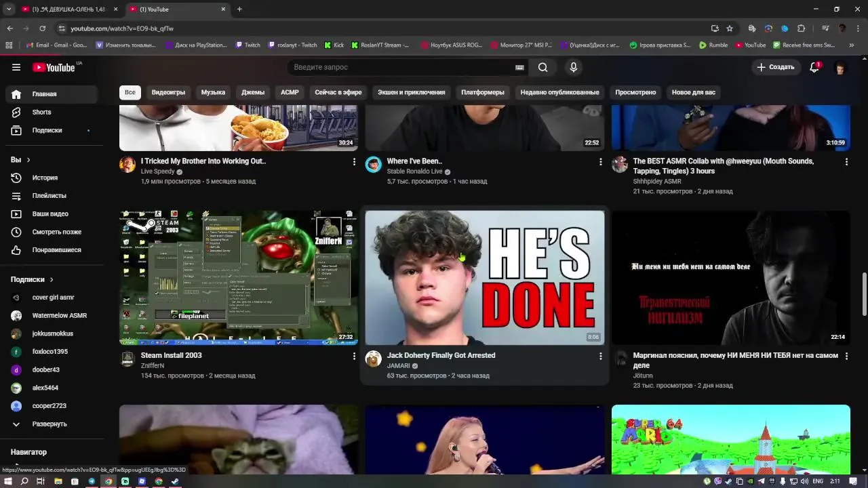Select the Платформеры chip
868x488 pixels.
(483, 92)
